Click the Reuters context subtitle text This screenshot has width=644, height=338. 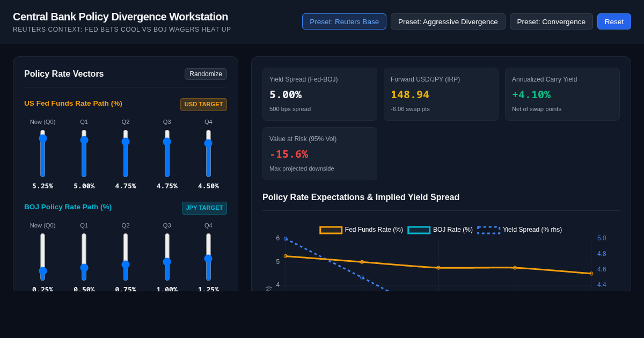click(x=122, y=30)
